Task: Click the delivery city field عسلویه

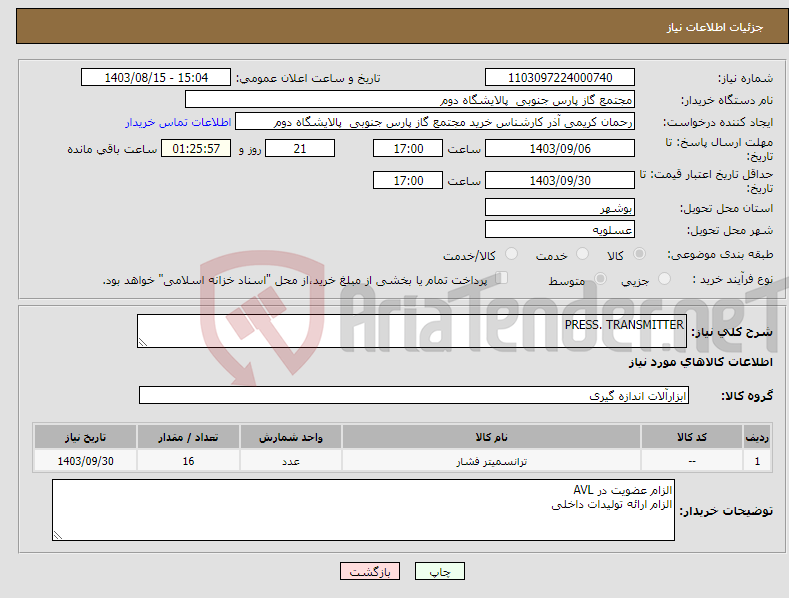Action: 560,230
